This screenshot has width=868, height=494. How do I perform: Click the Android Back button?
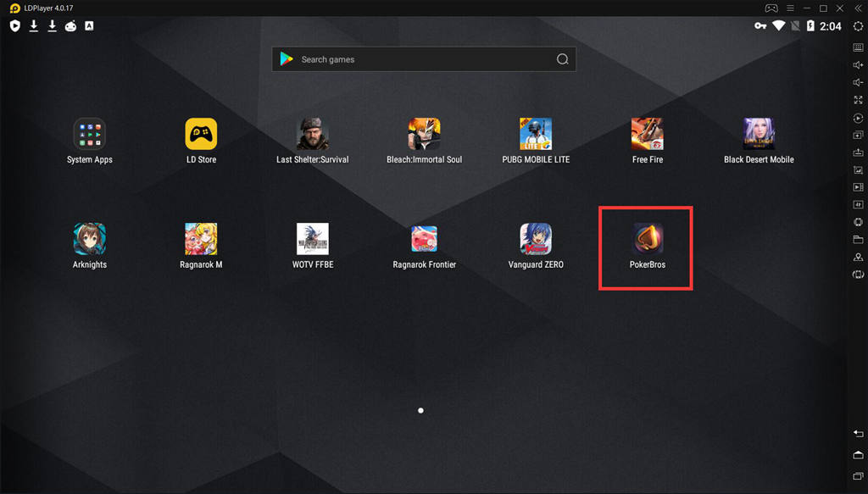858,434
